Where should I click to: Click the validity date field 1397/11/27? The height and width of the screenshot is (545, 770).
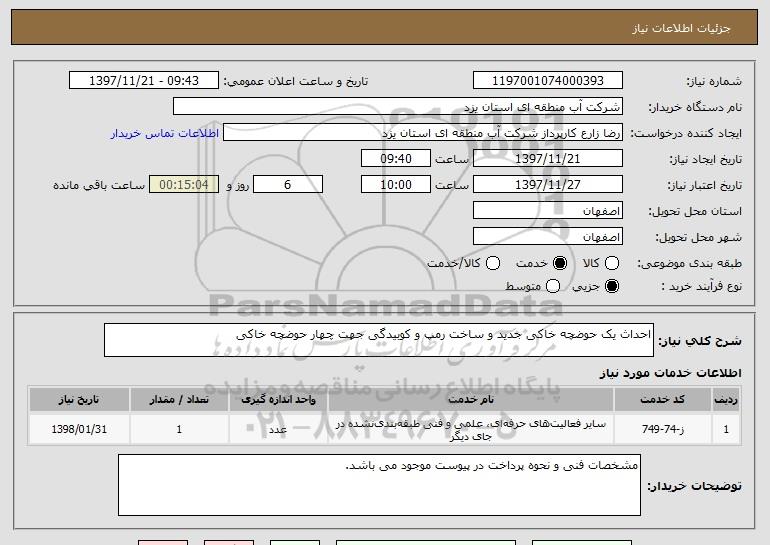[x=548, y=185]
